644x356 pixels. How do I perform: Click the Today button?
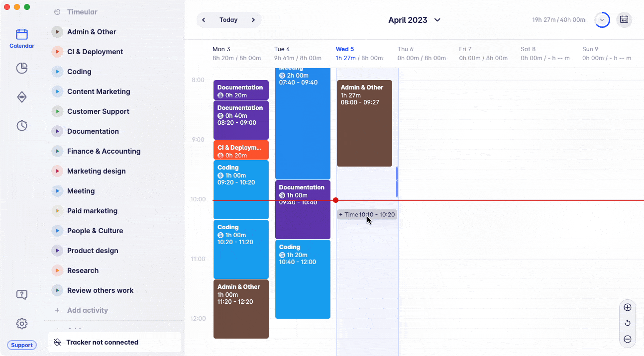(x=228, y=20)
